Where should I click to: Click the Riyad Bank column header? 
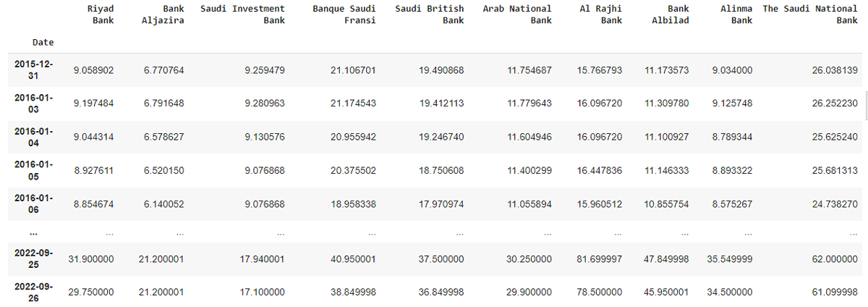(x=100, y=14)
